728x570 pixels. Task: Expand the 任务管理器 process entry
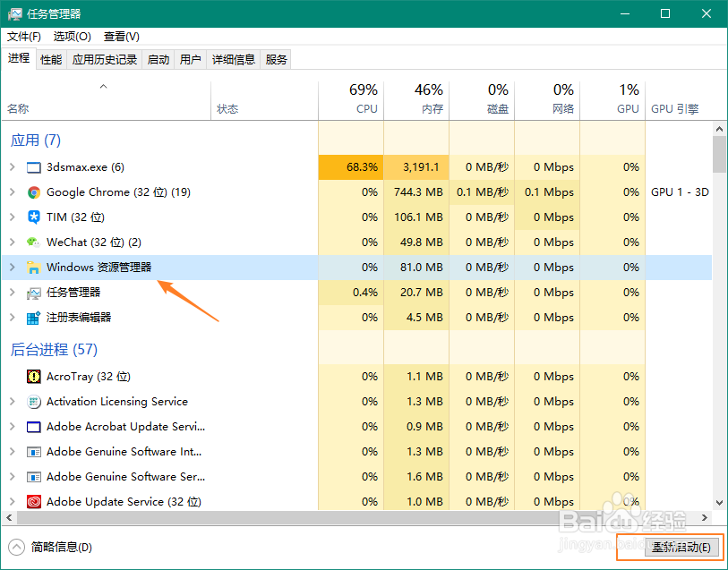pos(13,293)
